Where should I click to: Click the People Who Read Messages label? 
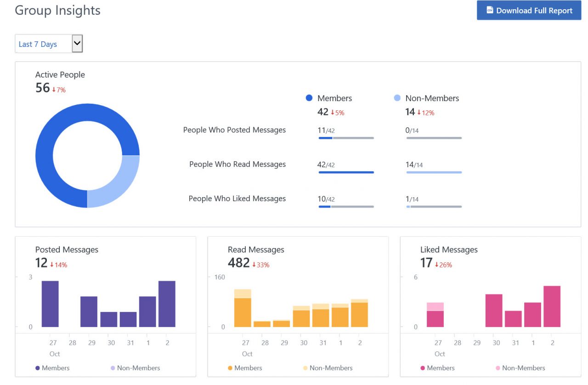[x=237, y=164]
